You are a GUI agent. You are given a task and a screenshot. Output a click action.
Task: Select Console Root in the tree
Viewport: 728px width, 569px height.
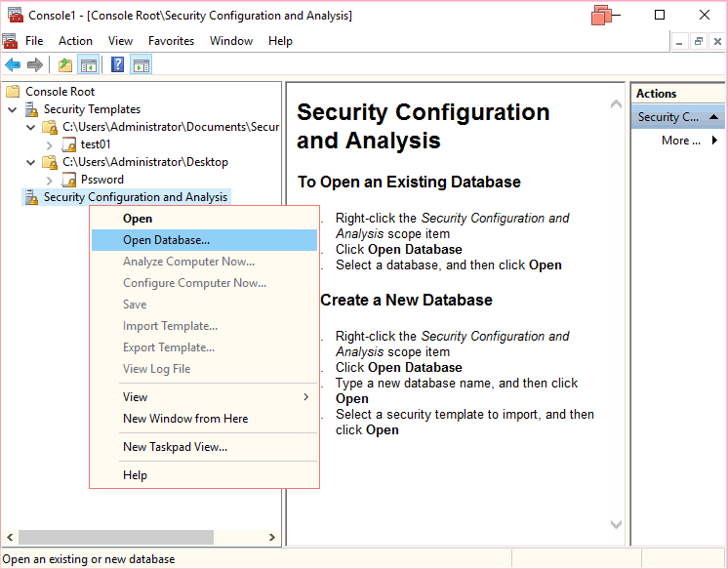pyautogui.click(x=60, y=92)
